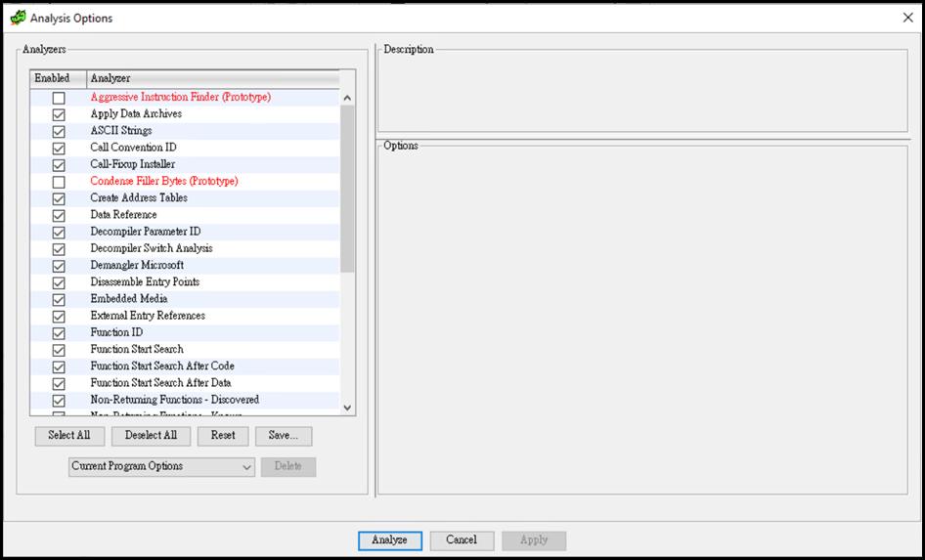Select the Apply Data Archives row text
Viewport: 925px width, 560px height.
click(136, 113)
